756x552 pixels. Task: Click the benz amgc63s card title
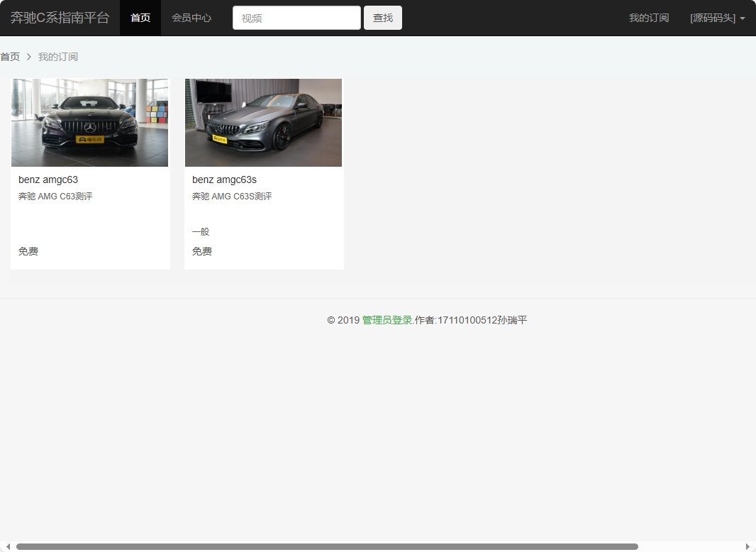point(224,180)
